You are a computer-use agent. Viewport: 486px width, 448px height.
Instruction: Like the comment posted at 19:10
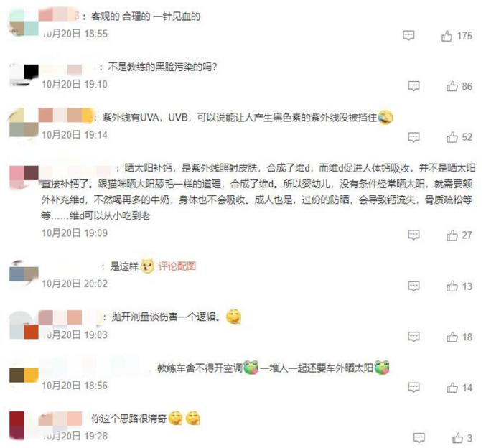(x=452, y=86)
